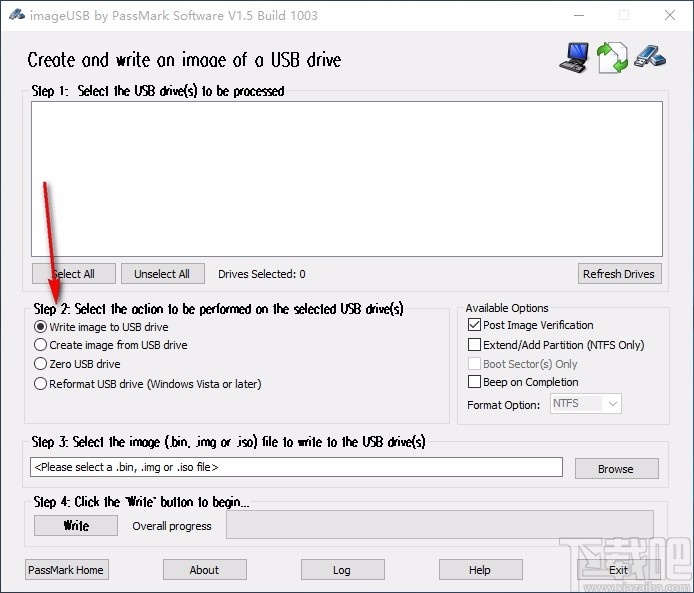Open the About dialog
Viewport: 694px width, 593px height.
(204, 570)
